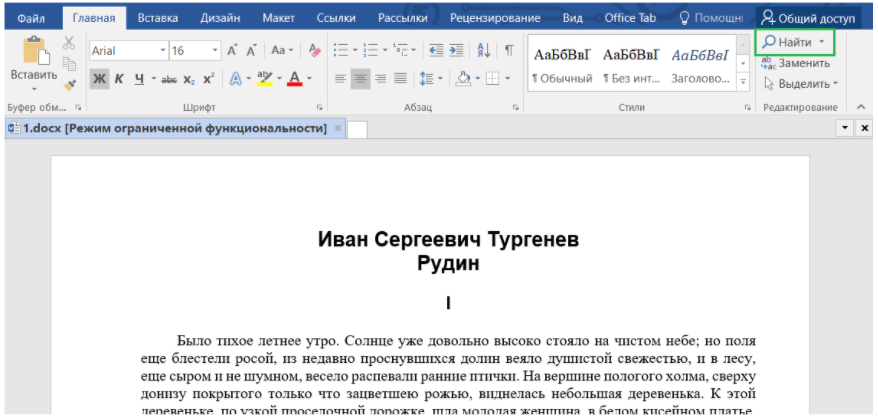Apply the red font color swatch
The width and height of the screenshot is (878, 417).
pos(295,79)
